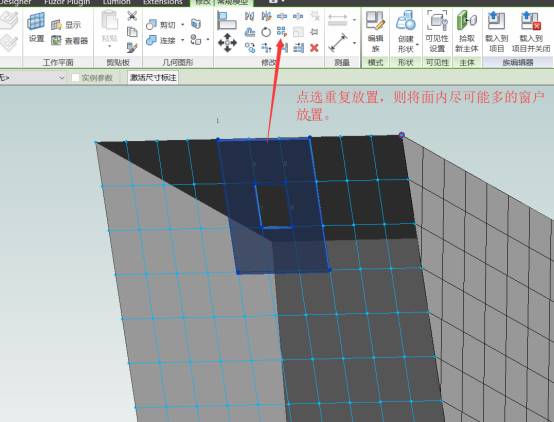The width and height of the screenshot is (554, 422).
Task: Click the purple vertex at roof corner
Action: pyautogui.click(x=402, y=135)
